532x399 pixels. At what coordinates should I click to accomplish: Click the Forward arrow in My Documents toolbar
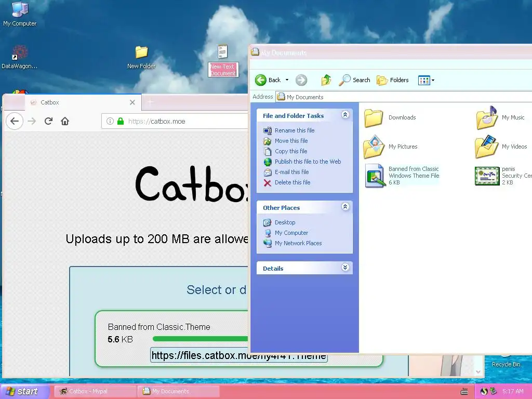pos(301,80)
